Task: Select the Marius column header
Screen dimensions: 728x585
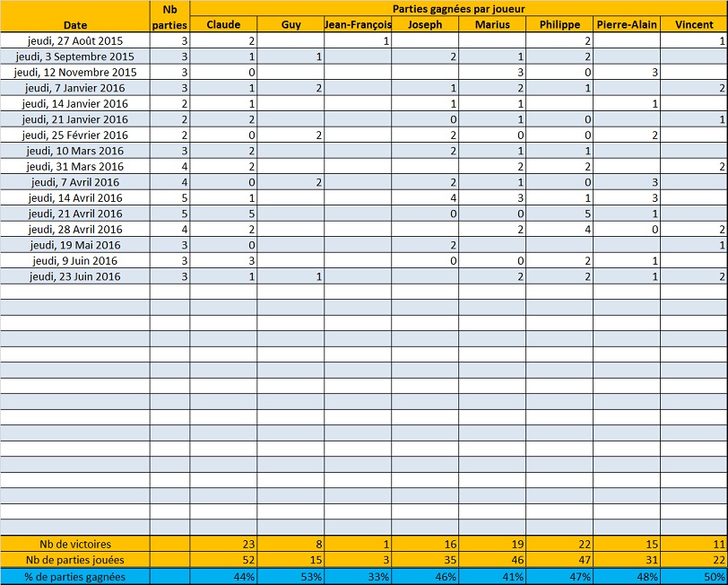Action: (x=492, y=24)
